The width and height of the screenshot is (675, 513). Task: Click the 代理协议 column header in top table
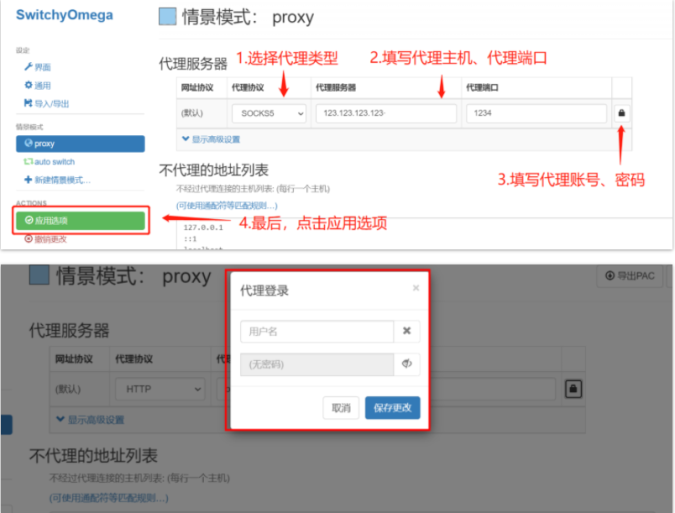(248, 88)
